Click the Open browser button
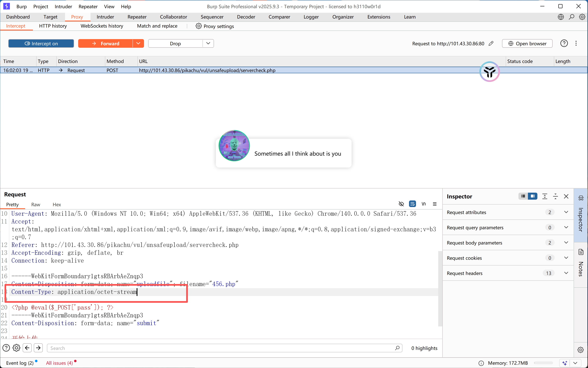Viewport: 588px width, 368px height. [x=527, y=43]
